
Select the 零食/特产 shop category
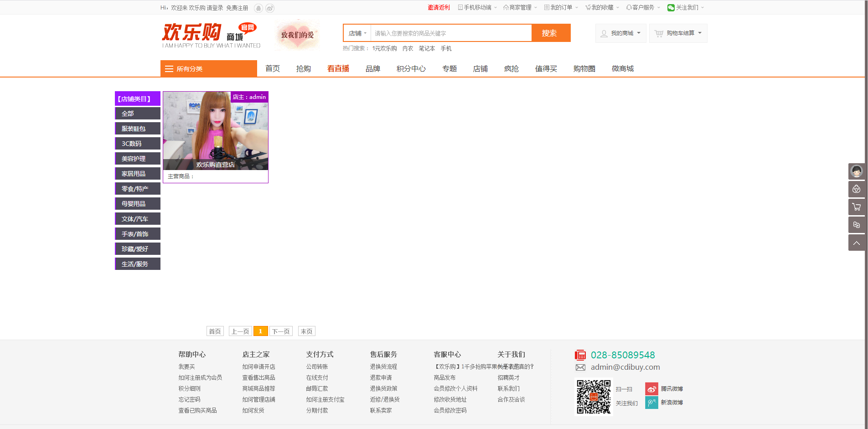coord(138,189)
